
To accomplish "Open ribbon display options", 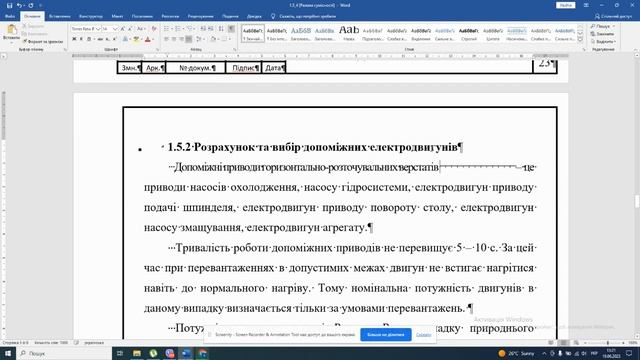I will (x=586, y=5).
